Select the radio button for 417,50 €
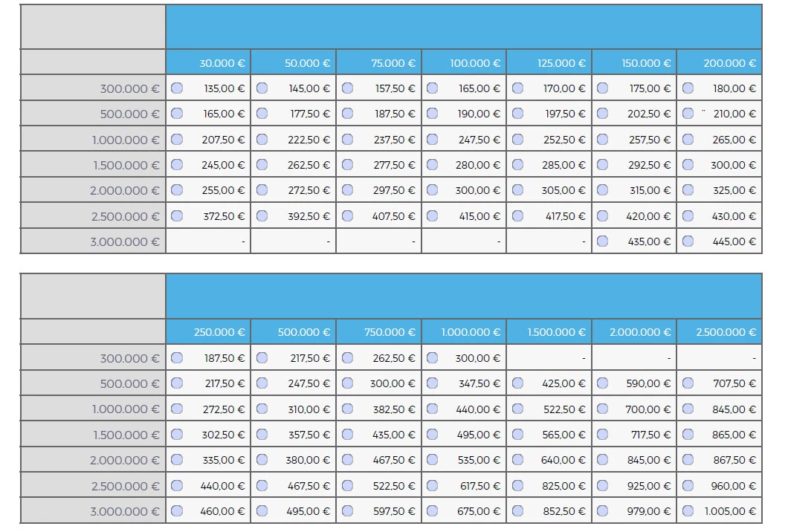Image resolution: width=788 pixels, height=532 pixels. pos(517,216)
